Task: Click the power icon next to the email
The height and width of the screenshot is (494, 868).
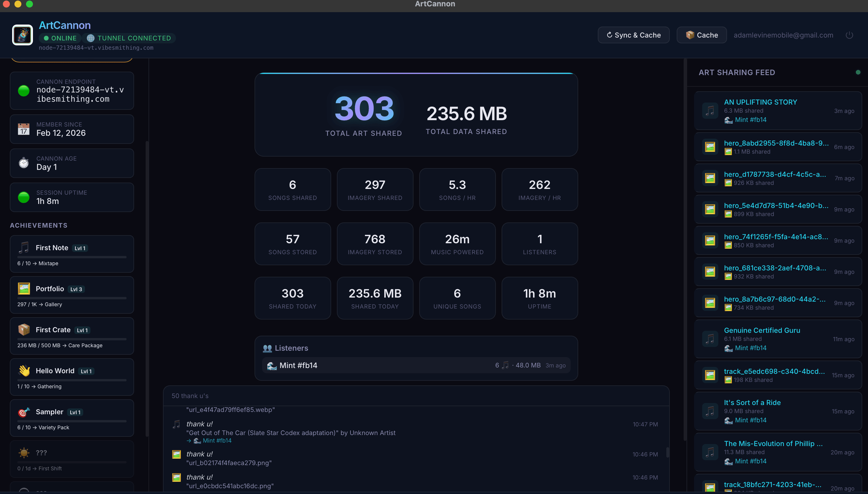Action: click(x=849, y=35)
